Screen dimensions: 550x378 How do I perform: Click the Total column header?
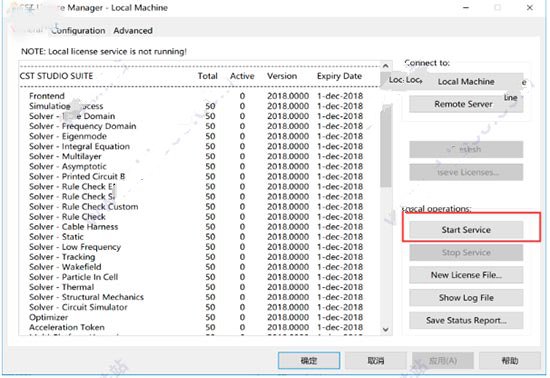pyautogui.click(x=208, y=76)
